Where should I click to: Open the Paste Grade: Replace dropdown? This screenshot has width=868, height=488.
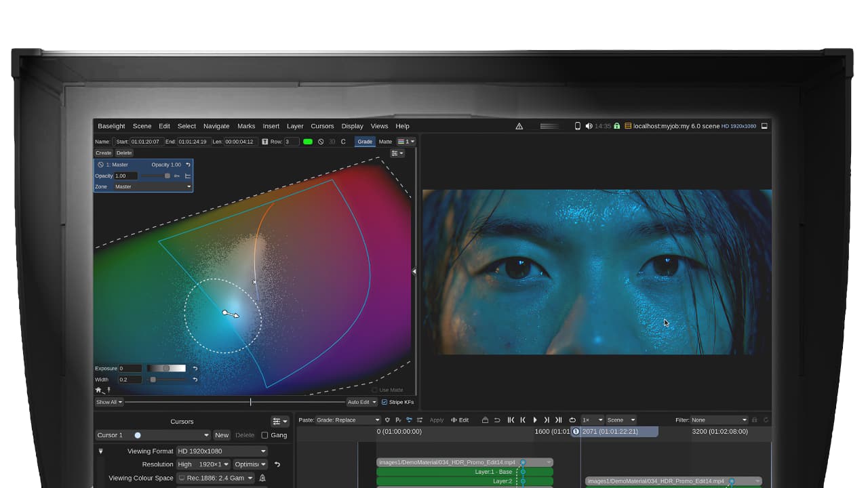point(347,420)
